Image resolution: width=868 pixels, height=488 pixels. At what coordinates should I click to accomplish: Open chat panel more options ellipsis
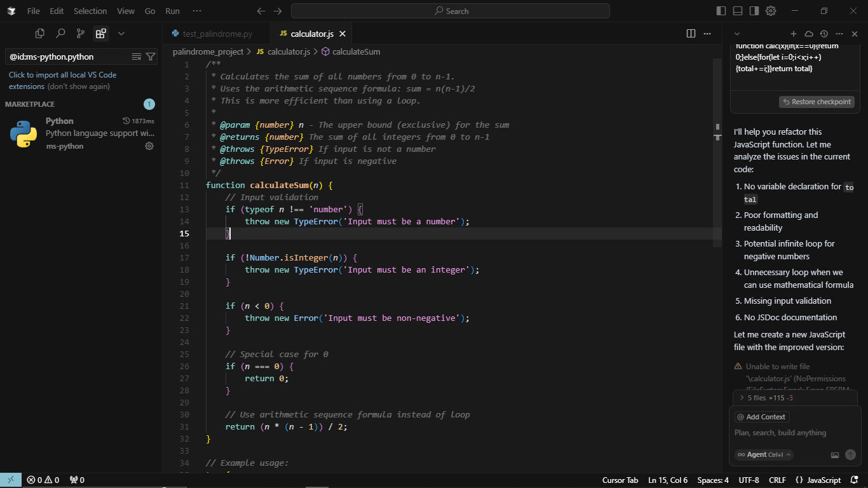(x=839, y=34)
